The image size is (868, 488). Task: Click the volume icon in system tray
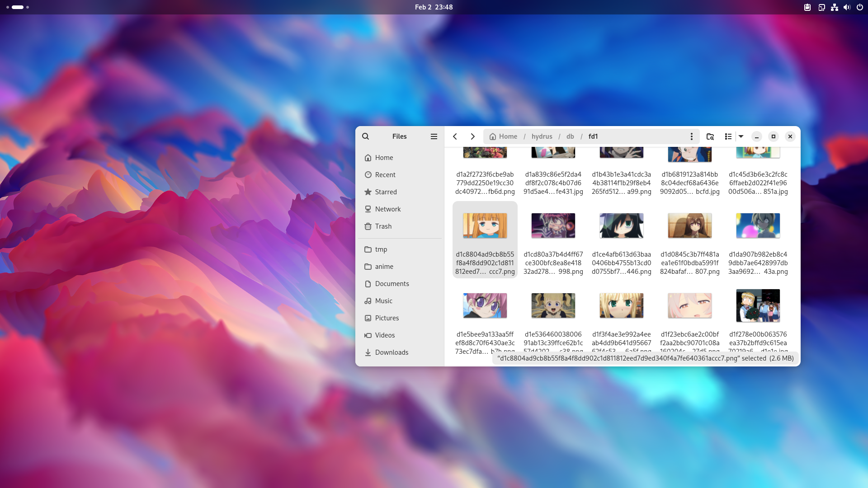pos(847,7)
